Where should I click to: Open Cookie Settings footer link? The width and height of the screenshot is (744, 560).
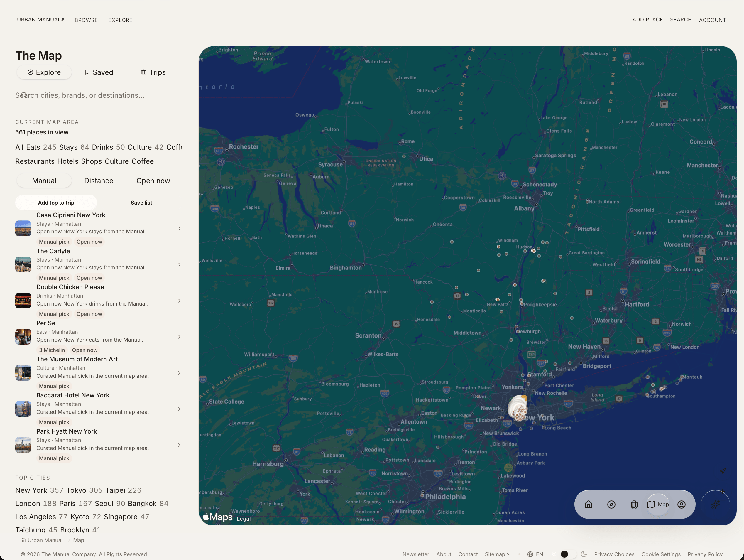[661, 554]
